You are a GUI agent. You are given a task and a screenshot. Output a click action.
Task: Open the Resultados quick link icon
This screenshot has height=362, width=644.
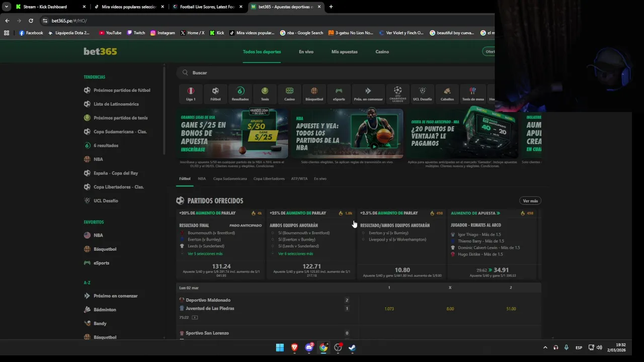(x=240, y=94)
